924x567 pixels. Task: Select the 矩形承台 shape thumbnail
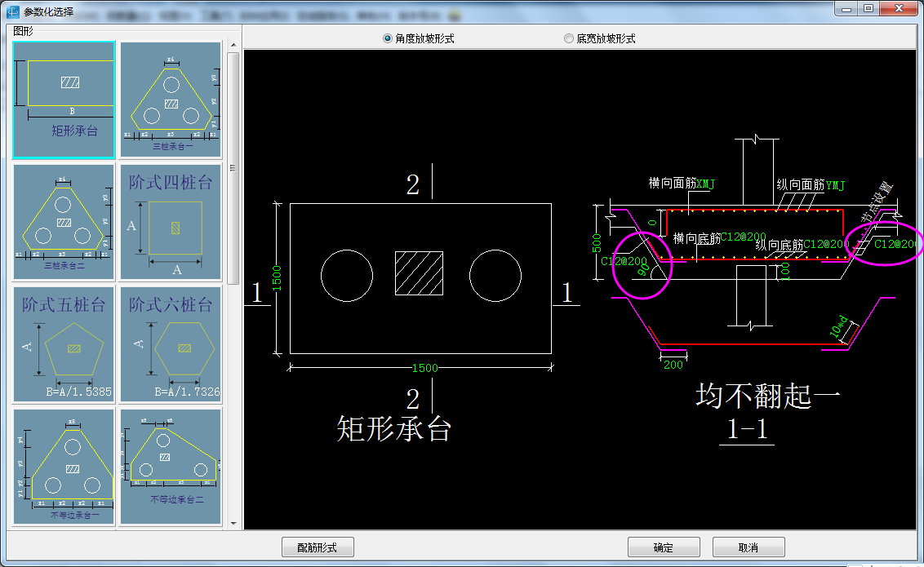(x=64, y=100)
